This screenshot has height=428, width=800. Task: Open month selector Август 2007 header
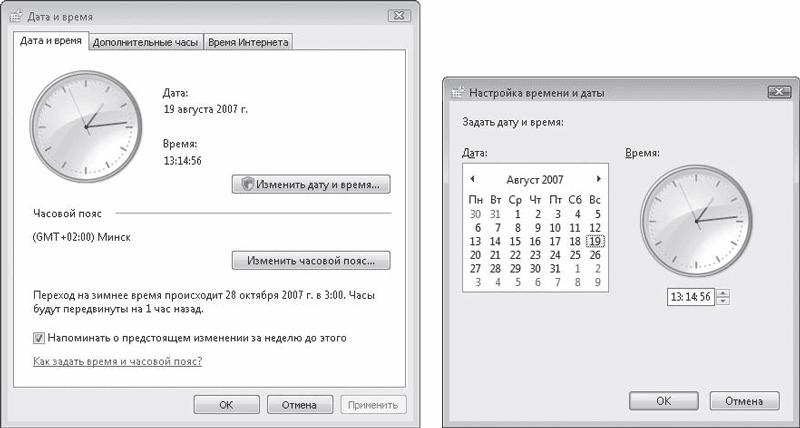(x=535, y=180)
